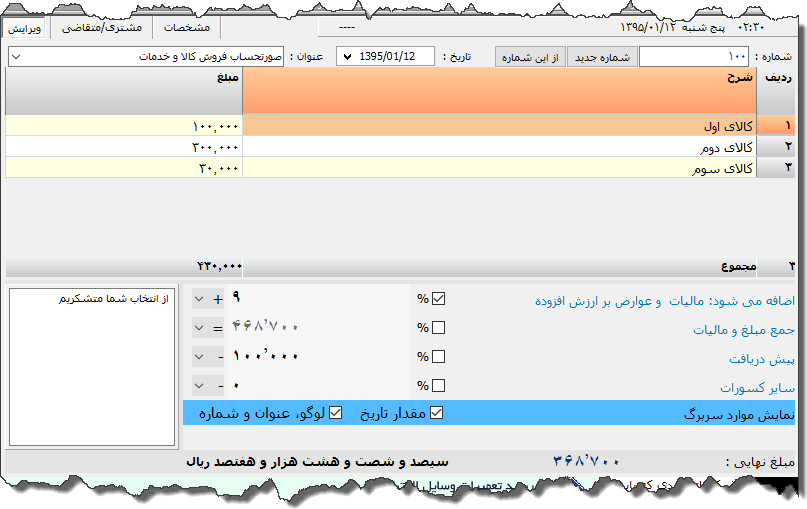The image size is (807, 509).
Task: Click the invoice number field showing ۱۰۰
Action: 693,57
